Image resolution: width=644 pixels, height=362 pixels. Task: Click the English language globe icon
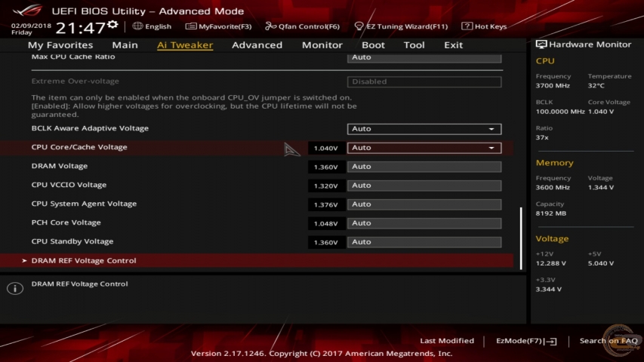(137, 26)
